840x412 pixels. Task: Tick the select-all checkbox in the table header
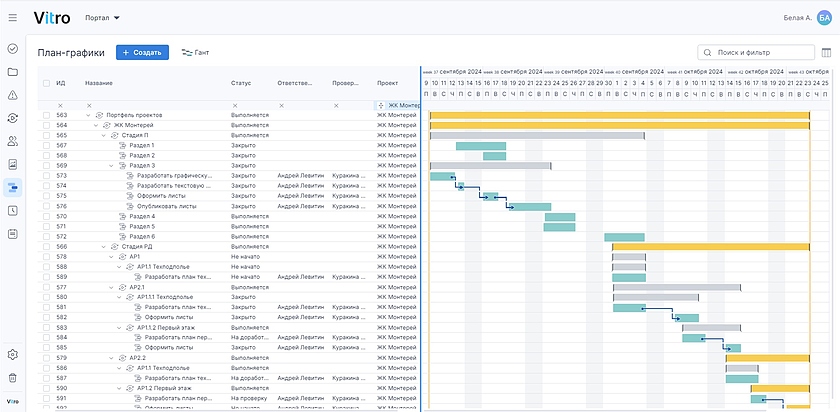[46, 83]
